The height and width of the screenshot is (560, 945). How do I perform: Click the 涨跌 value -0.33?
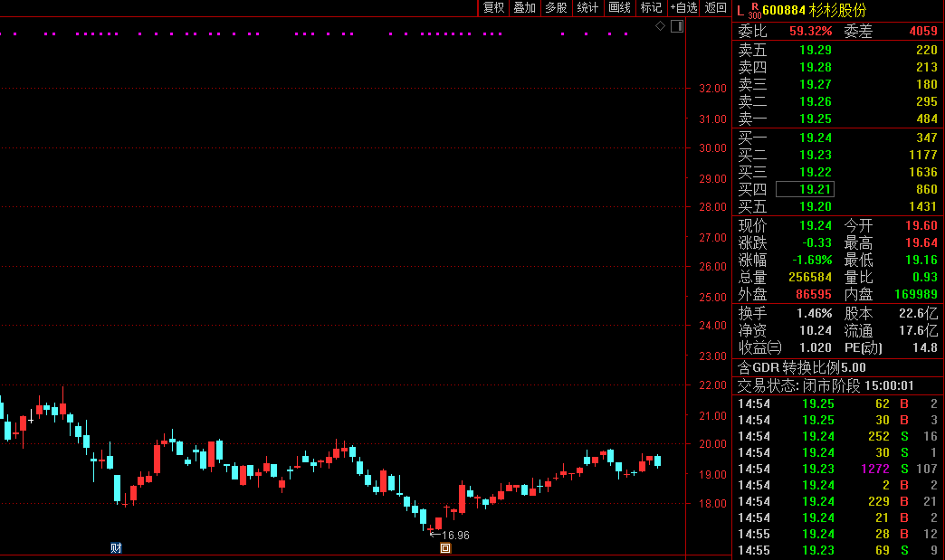pyautogui.click(x=817, y=242)
